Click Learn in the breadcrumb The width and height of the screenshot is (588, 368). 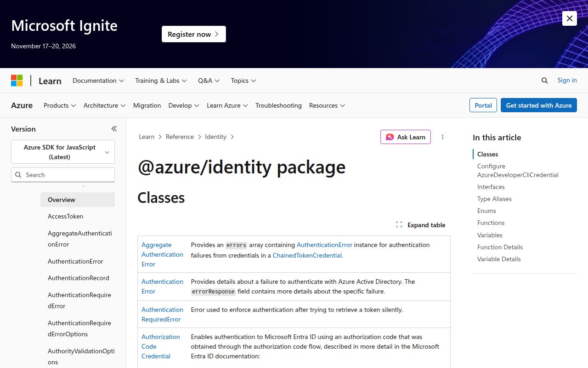tap(147, 137)
